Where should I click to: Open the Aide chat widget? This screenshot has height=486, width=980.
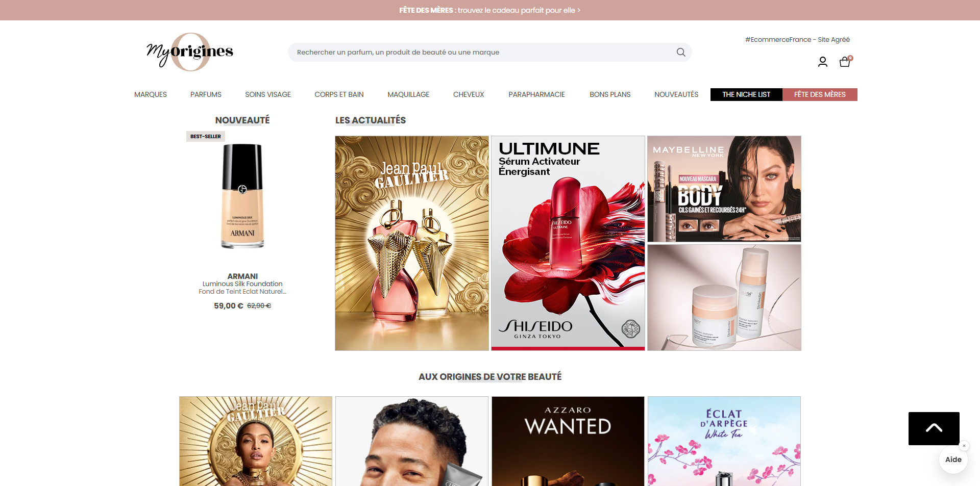[x=953, y=459]
